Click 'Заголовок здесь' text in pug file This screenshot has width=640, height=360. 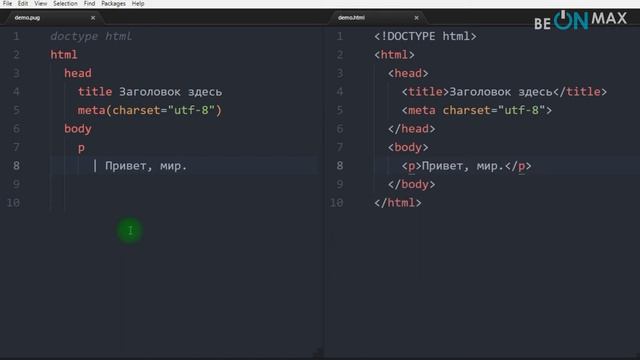coord(171,92)
